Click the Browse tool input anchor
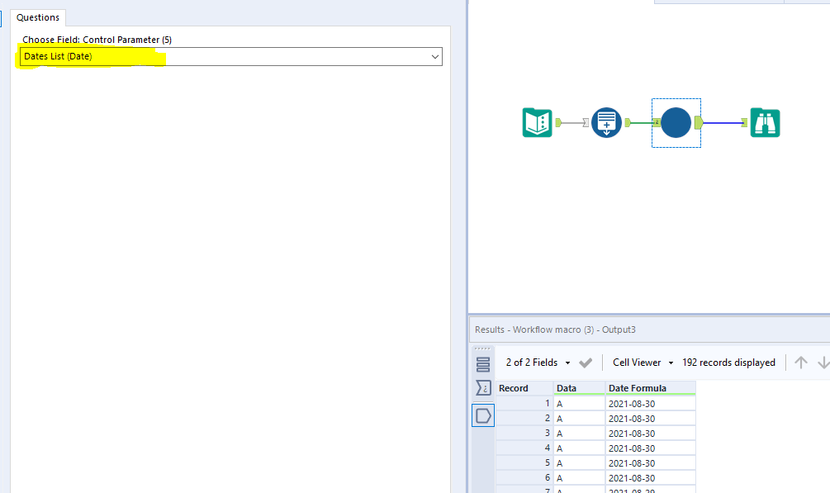 (x=744, y=123)
